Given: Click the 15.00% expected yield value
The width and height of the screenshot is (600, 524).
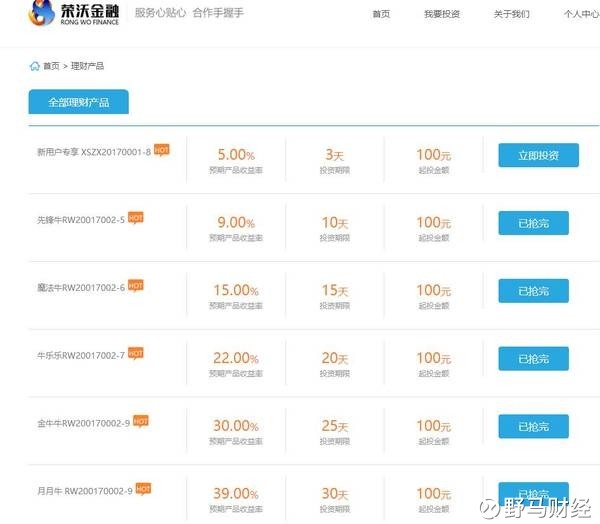Looking at the screenshot, I should click(236, 290).
